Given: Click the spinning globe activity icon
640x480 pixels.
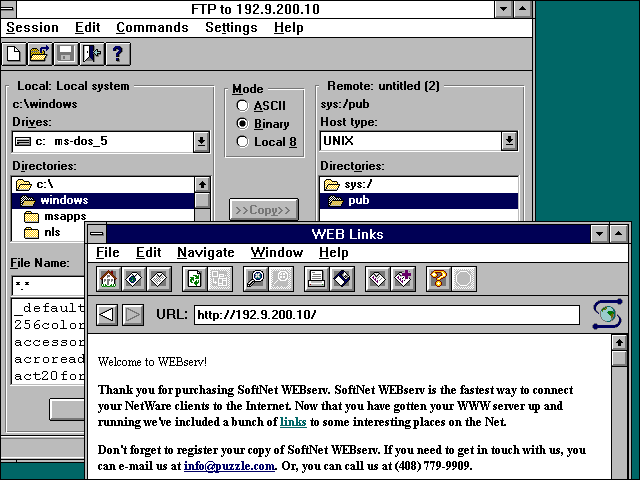Looking at the screenshot, I should pyautogui.click(x=607, y=314).
